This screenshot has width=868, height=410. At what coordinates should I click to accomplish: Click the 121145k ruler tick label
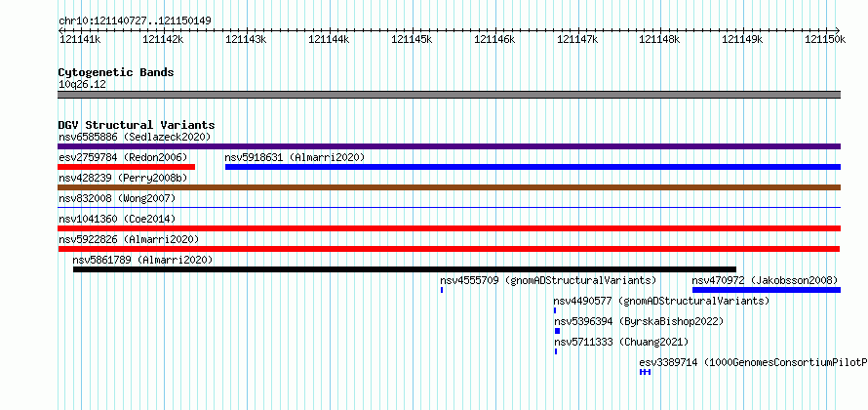click(x=412, y=39)
